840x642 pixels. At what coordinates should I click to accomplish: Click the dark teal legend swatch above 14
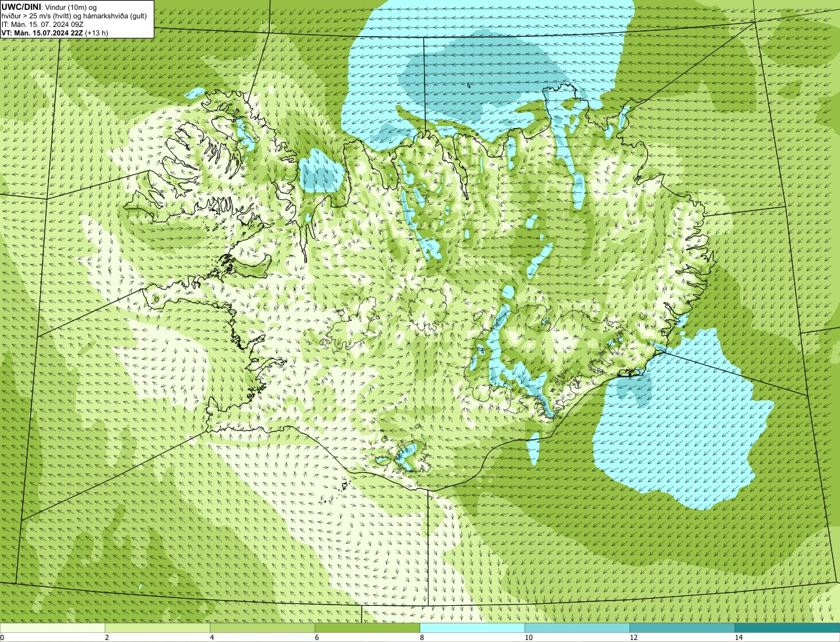(x=787, y=628)
